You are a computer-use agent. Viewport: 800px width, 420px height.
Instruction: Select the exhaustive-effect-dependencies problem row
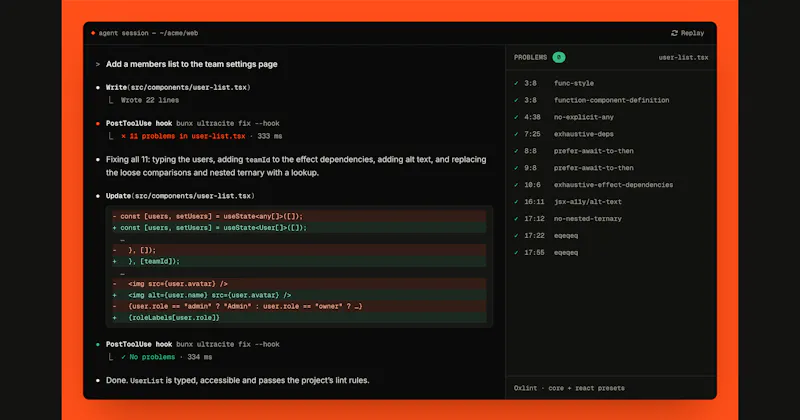click(611, 185)
